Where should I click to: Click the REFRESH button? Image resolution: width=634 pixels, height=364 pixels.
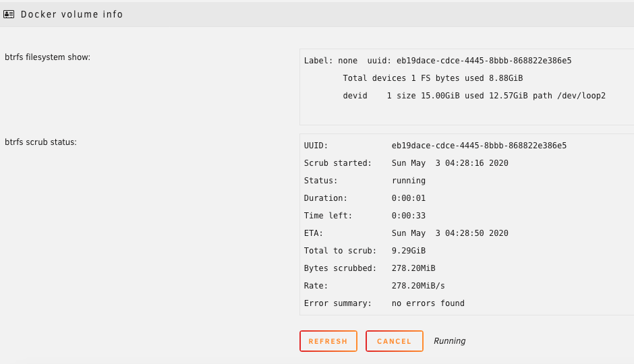tap(328, 341)
